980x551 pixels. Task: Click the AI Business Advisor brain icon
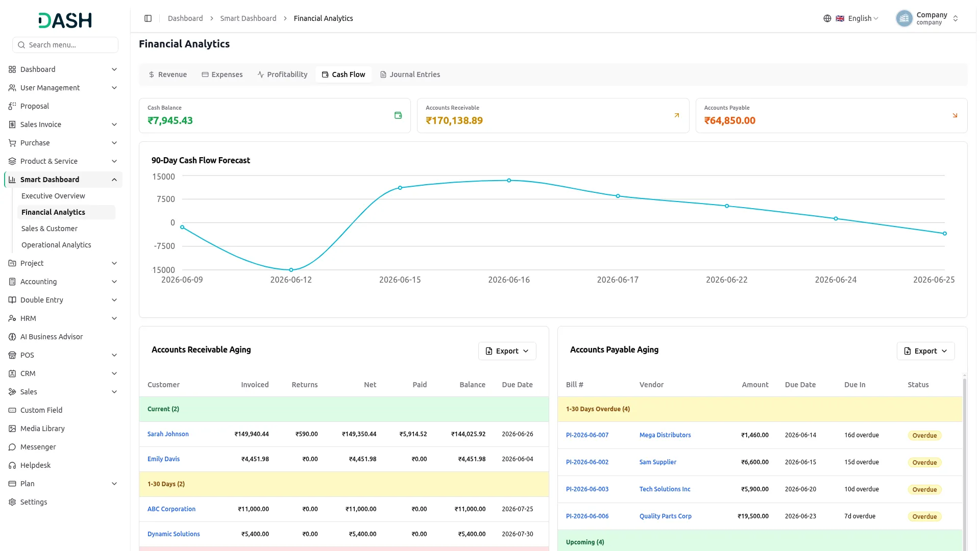(x=12, y=337)
